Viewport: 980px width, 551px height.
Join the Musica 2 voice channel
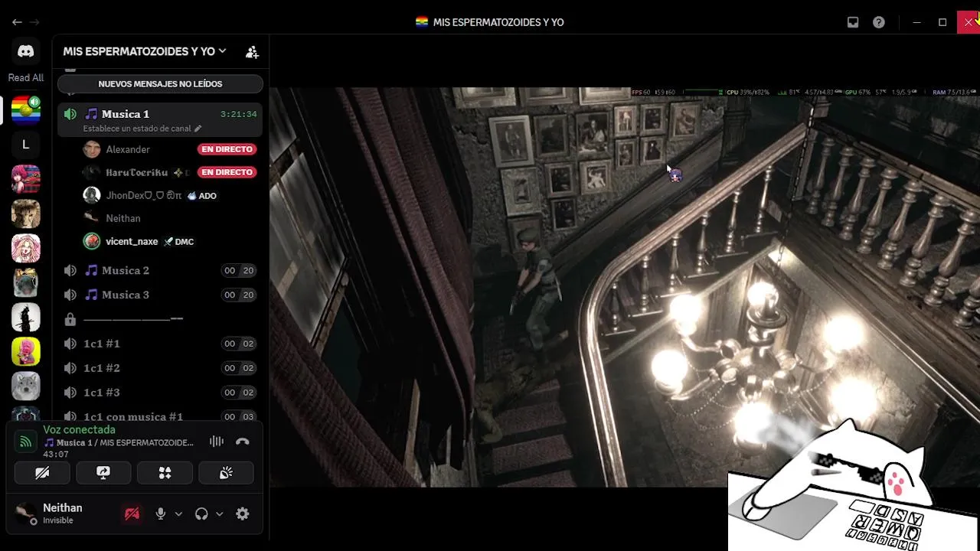(x=160, y=270)
